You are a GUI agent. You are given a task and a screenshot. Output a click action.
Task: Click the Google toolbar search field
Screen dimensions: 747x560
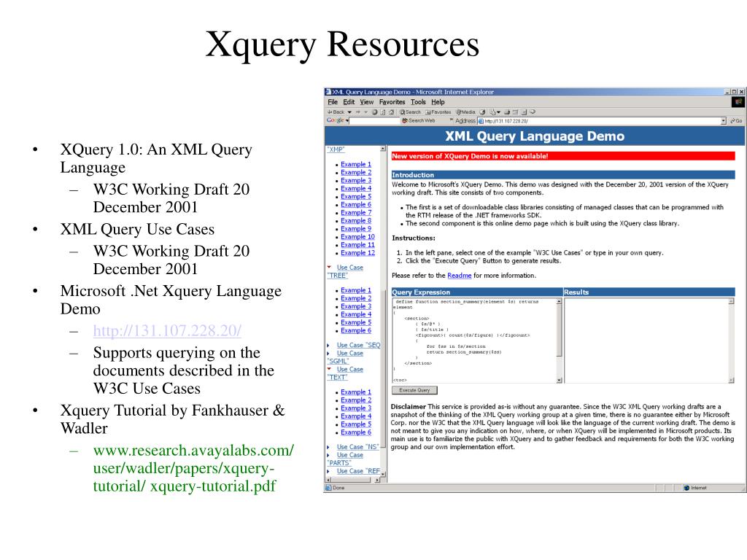coord(375,121)
